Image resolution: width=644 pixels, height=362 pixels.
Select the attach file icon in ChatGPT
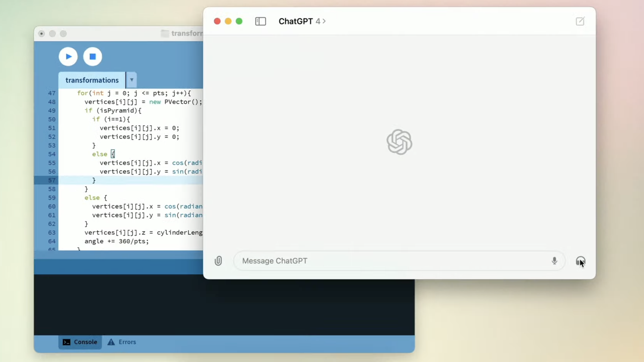coord(218,261)
